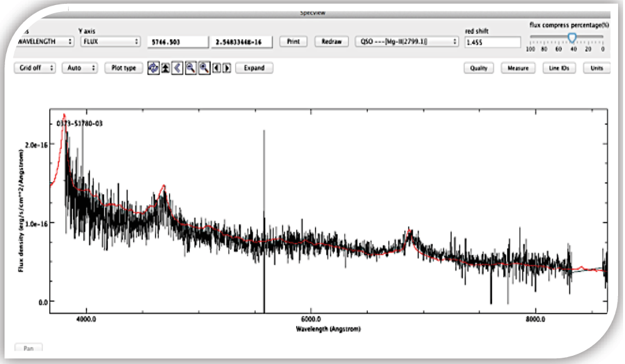This screenshot has width=625, height=364.
Task: Click the flux value readout field
Action: pyautogui.click(x=241, y=42)
